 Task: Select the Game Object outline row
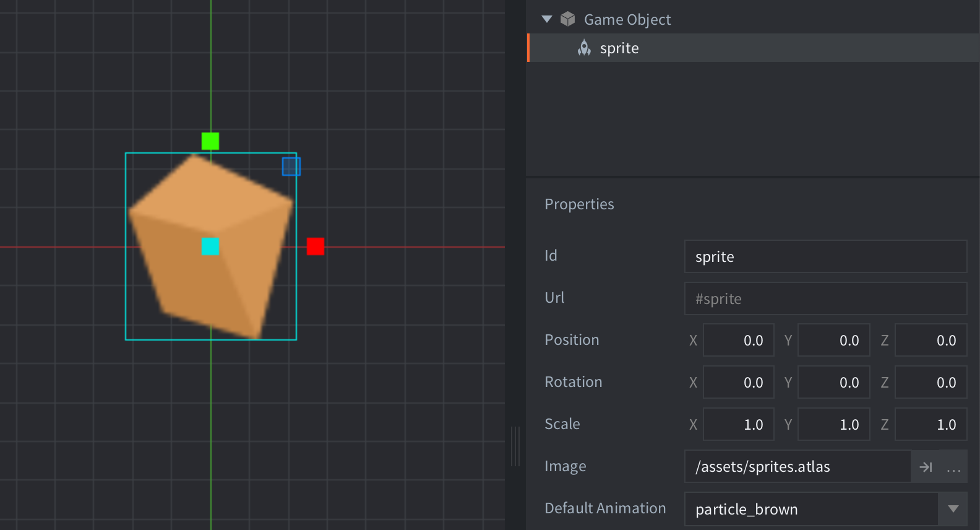click(x=627, y=20)
